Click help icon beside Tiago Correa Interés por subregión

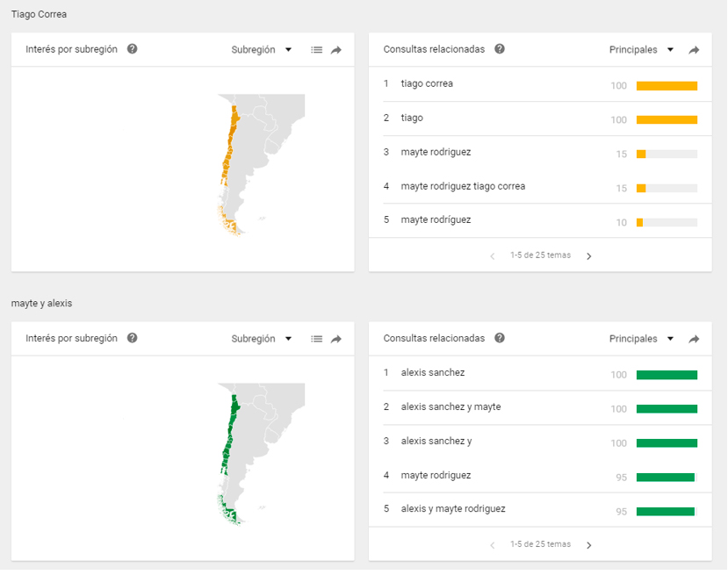tap(132, 49)
